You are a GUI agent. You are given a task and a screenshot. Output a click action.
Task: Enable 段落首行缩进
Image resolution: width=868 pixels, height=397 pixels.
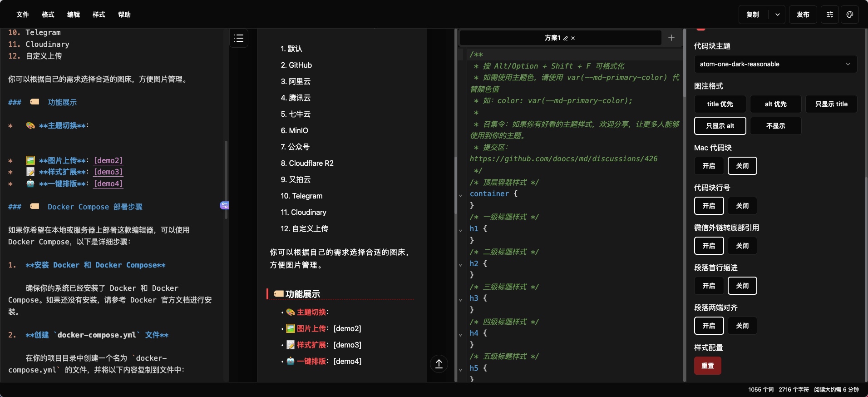click(709, 286)
